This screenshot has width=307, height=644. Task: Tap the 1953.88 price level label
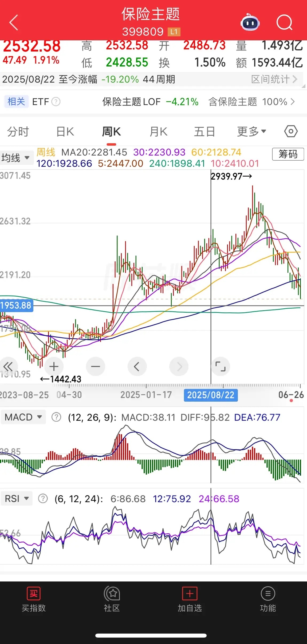pyautogui.click(x=16, y=305)
